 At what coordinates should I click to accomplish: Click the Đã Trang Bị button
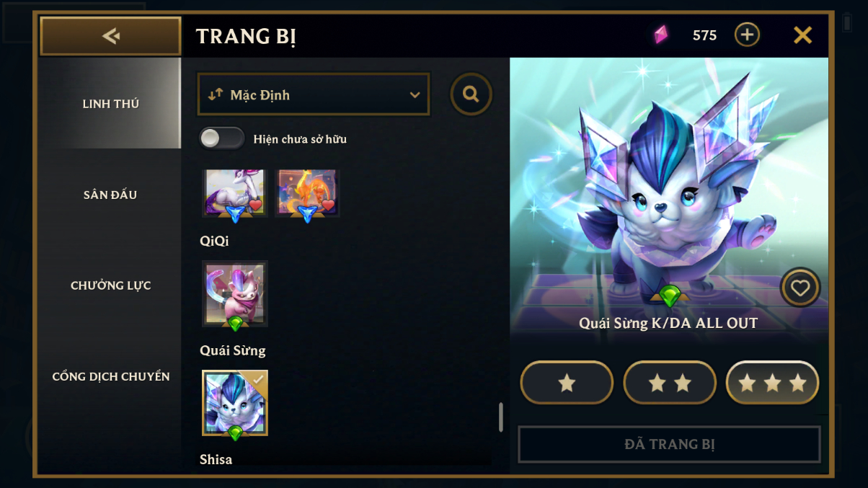coord(669,444)
